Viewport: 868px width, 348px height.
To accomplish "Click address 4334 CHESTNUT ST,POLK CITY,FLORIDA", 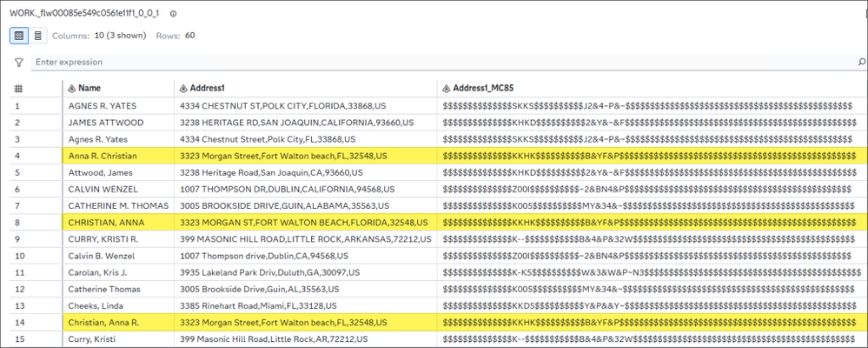I will pos(283,106).
